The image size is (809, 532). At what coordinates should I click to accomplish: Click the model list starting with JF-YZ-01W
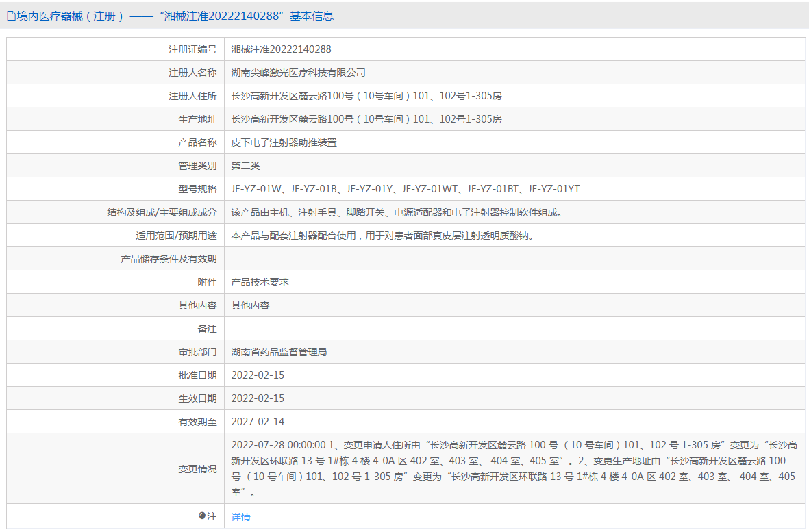[x=406, y=189]
